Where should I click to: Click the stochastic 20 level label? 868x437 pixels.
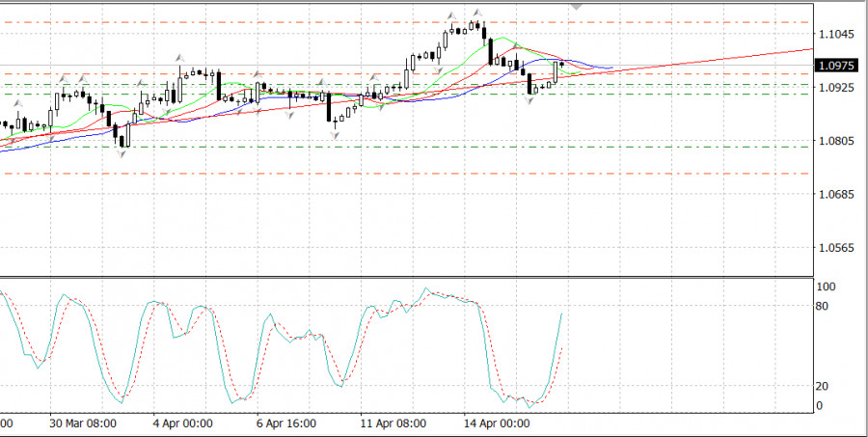tap(824, 386)
